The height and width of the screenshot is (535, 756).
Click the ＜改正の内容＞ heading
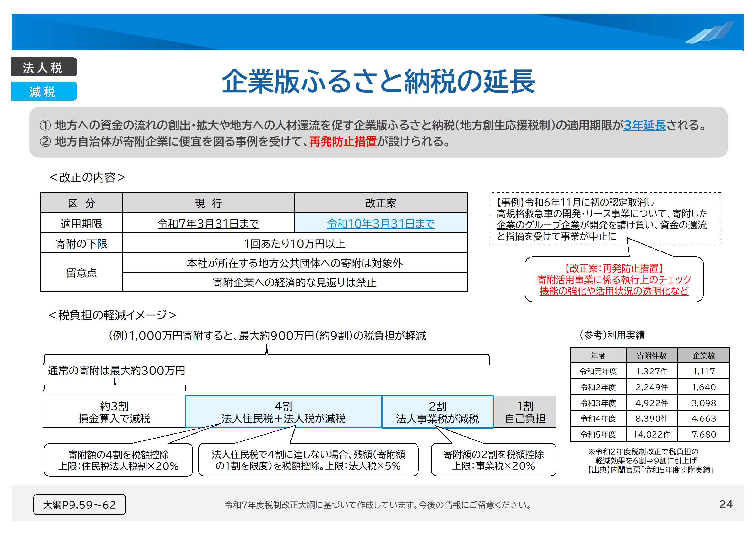[x=87, y=177]
